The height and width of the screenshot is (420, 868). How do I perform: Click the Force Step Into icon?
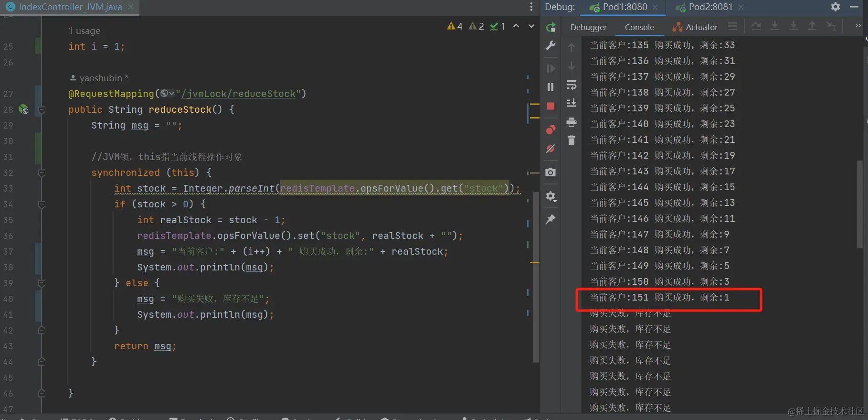point(793,26)
